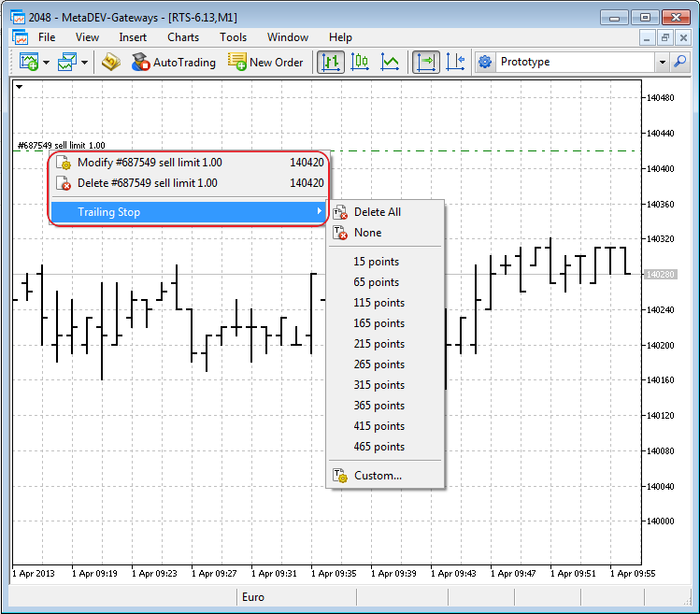This screenshot has width=700, height=614.
Task: Open the Market Watch coins icon
Action: tap(110, 62)
